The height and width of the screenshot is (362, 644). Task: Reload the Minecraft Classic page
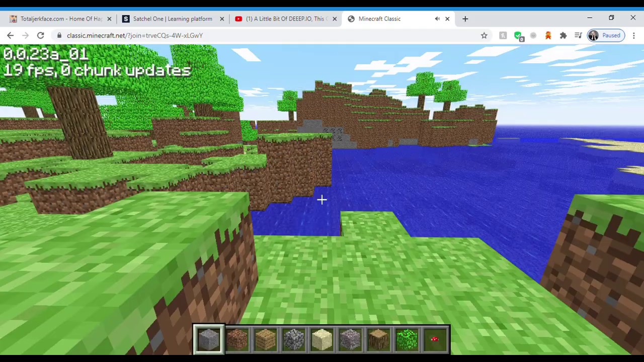pyautogui.click(x=41, y=35)
